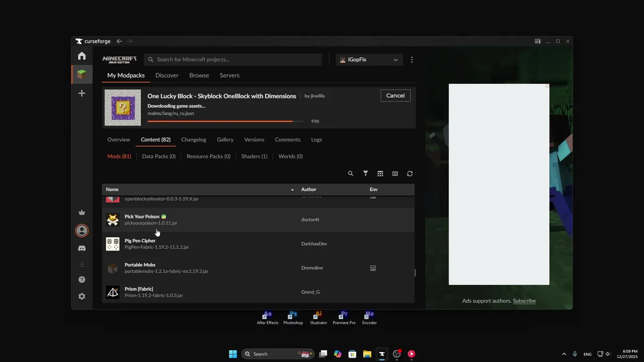Viewport: 644px width, 362px height.
Task: Open the Gallery tab
Action: click(225, 140)
